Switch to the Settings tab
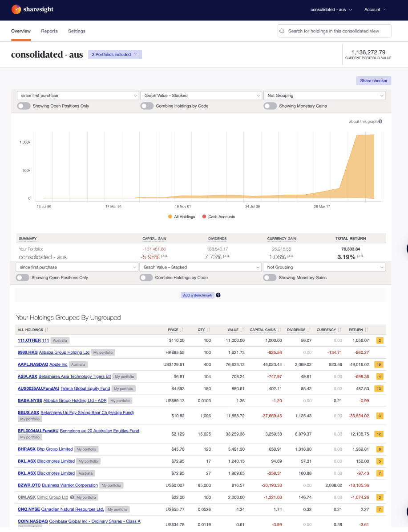This screenshot has height=532, width=408. 77,31
